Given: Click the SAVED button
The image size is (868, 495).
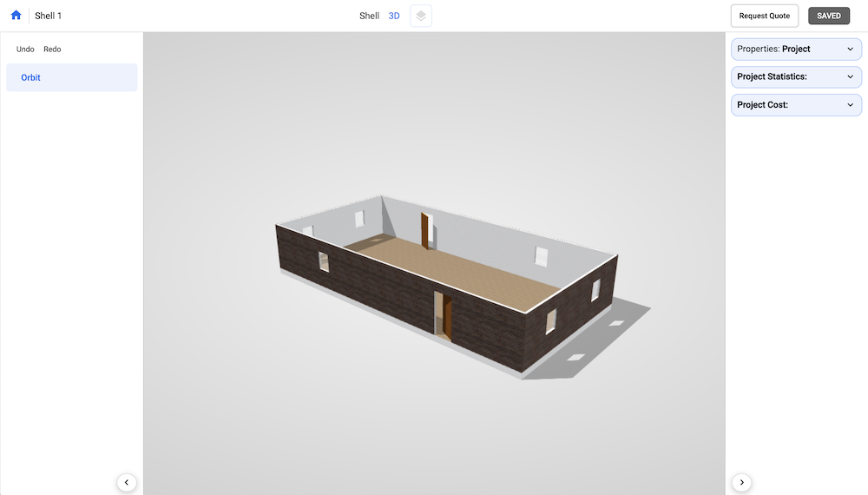Looking at the screenshot, I should [x=829, y=16].
